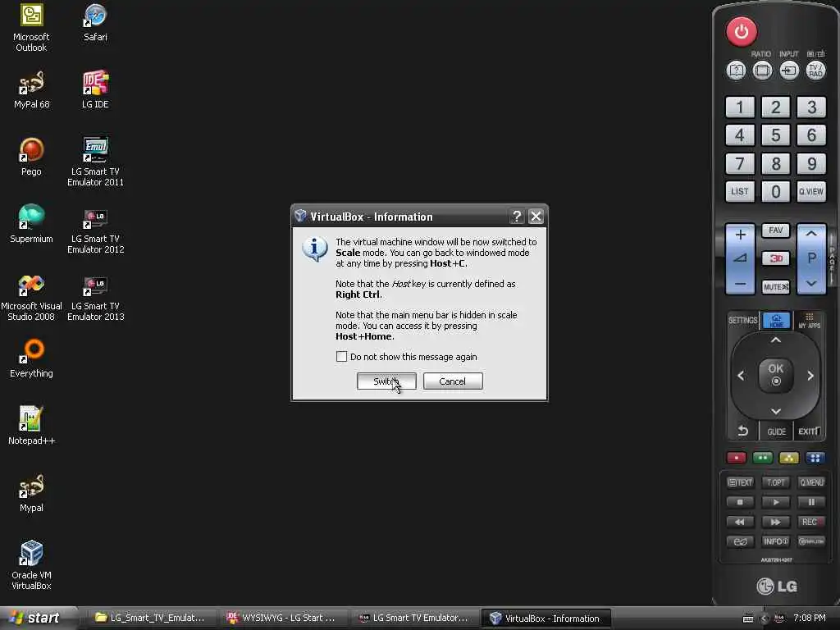
Task: Go to next channel with P up arrow
Action: pos(811,234)
